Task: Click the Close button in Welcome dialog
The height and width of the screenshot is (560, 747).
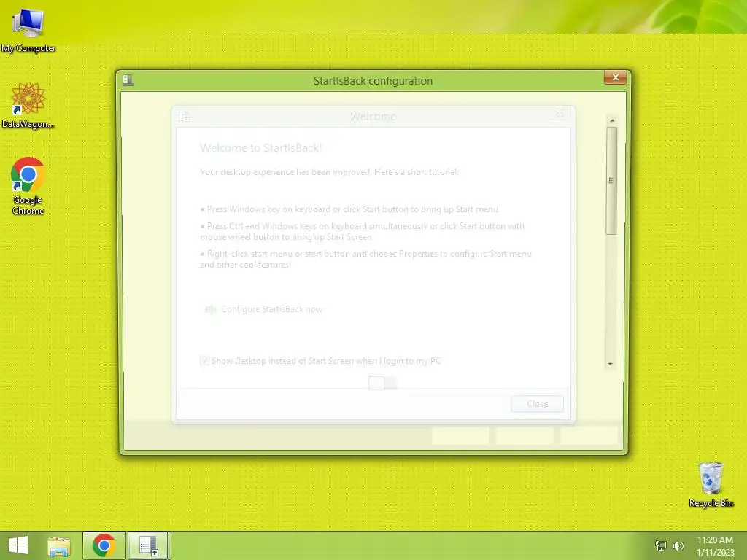Action: pyautogui.click(x=537, y=404)
